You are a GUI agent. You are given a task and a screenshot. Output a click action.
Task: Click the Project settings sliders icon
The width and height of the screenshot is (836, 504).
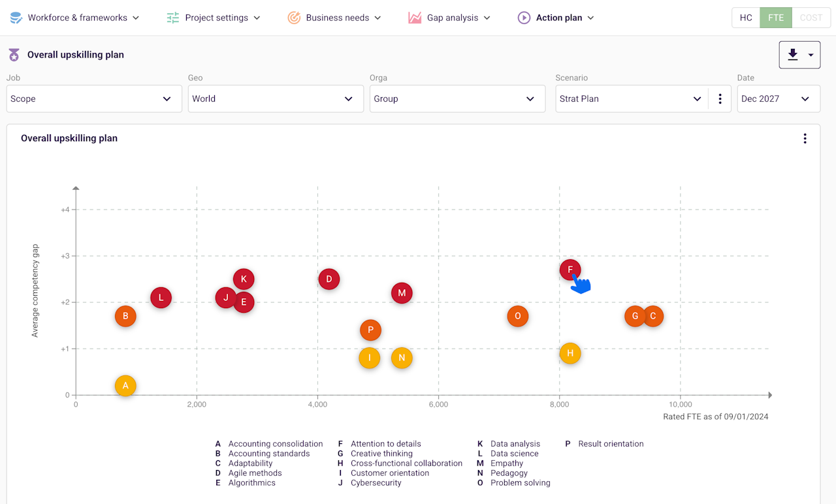pos(173,18)
